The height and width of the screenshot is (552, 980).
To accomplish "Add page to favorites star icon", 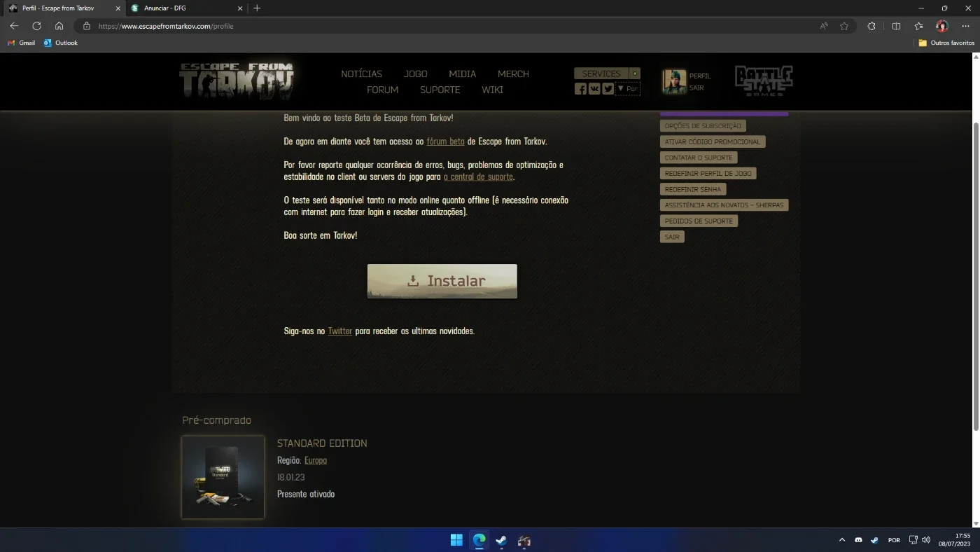I will click(x=844, y=26).
